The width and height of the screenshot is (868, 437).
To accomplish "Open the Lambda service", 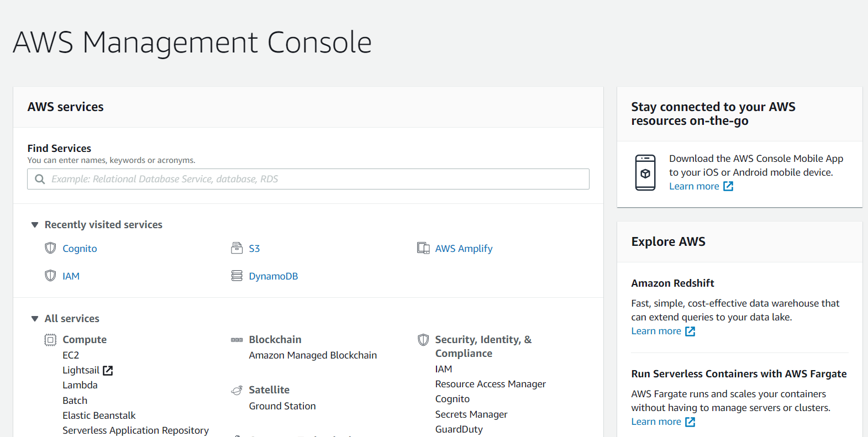I will click(80, 385).
